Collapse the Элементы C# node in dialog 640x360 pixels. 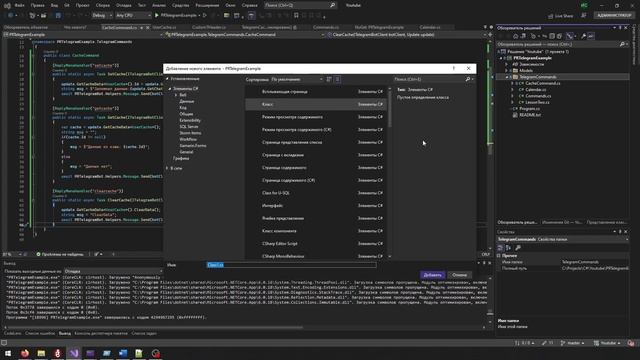click(170, 89)
